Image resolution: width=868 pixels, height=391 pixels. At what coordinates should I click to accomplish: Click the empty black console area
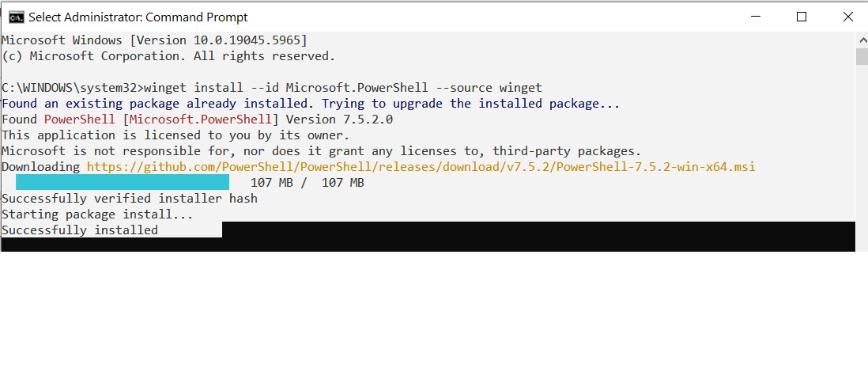538,237
